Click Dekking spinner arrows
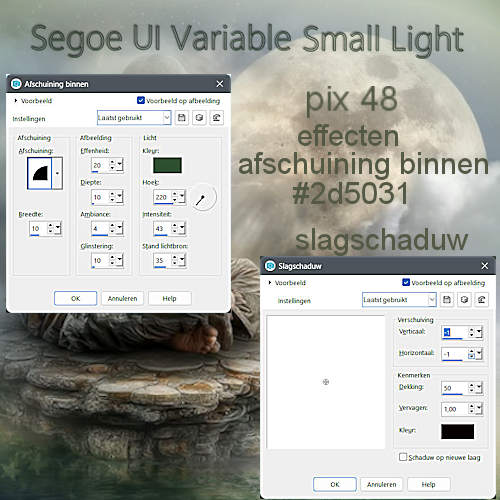Screen dimensions: 500x500 [471, 388]
